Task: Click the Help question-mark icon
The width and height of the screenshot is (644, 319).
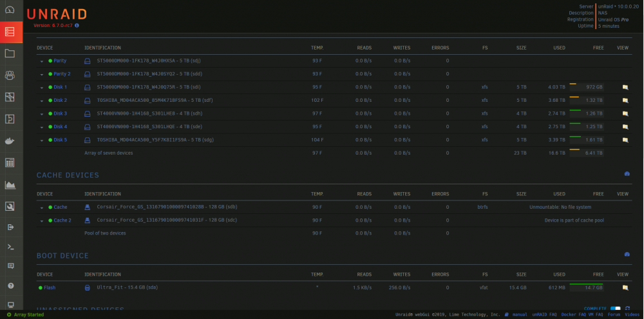Action: point(11,285)
